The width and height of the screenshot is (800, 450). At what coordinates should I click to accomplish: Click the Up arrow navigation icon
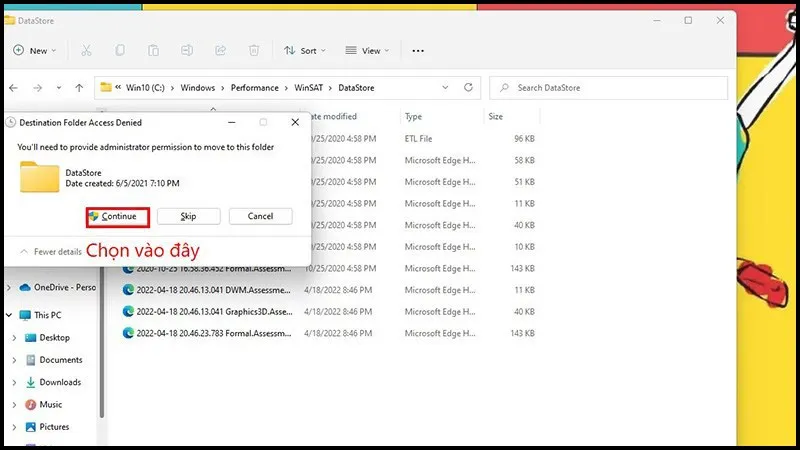click(78, 88)
